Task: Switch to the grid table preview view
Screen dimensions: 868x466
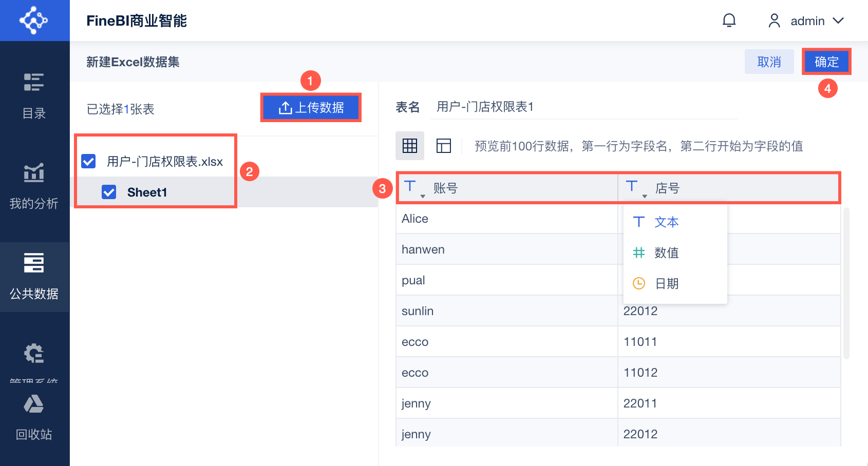Action: click(x=409, y=146)
